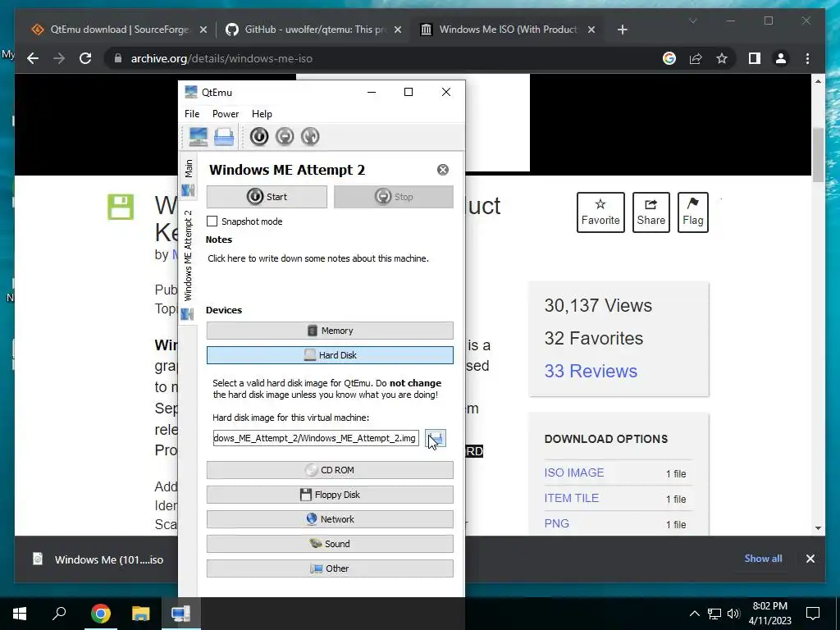Viewport: 840px width, 630px height.
Task: Click the network icon in system tray
Action: (714, 614)
